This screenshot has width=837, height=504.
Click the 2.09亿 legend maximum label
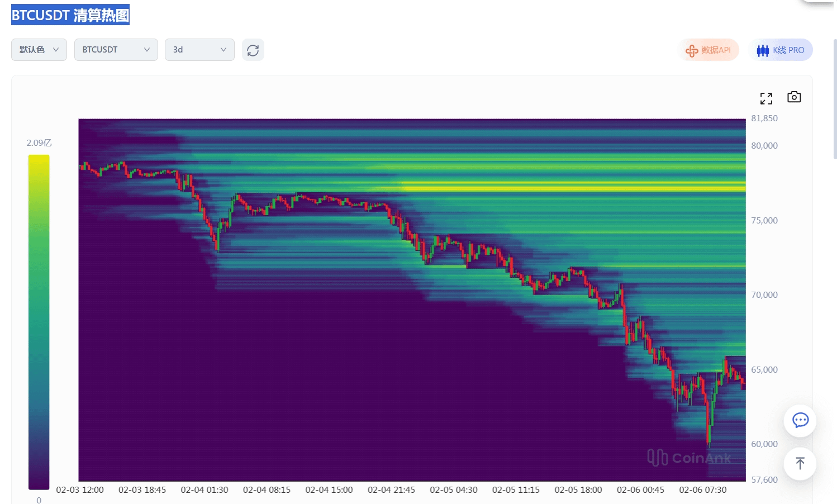click(39, 143)
